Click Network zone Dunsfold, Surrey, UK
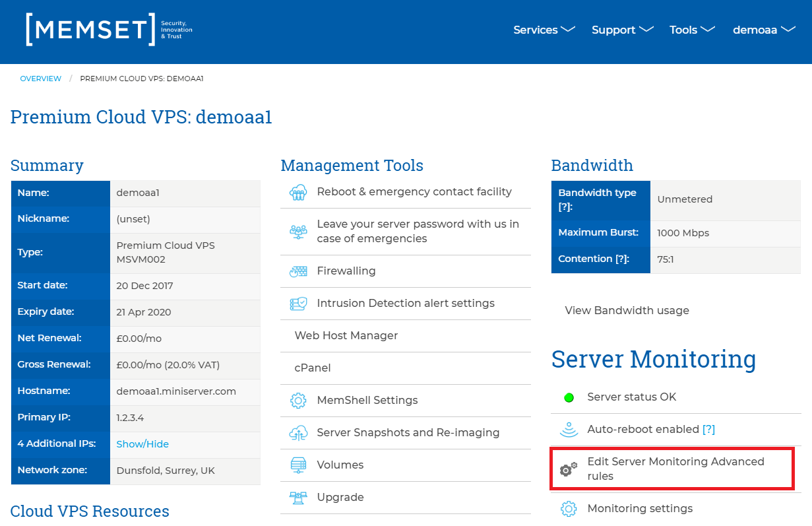 tap(166, 471)
